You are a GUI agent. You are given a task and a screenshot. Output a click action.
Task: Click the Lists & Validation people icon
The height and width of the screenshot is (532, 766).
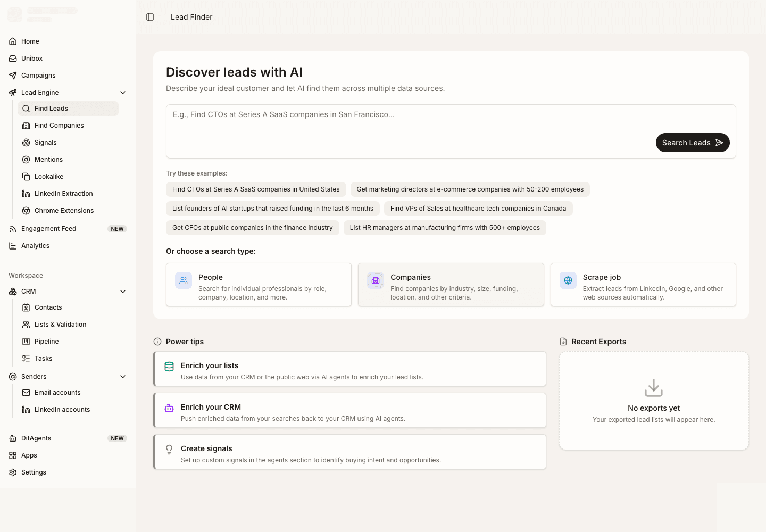coord(26,325)
